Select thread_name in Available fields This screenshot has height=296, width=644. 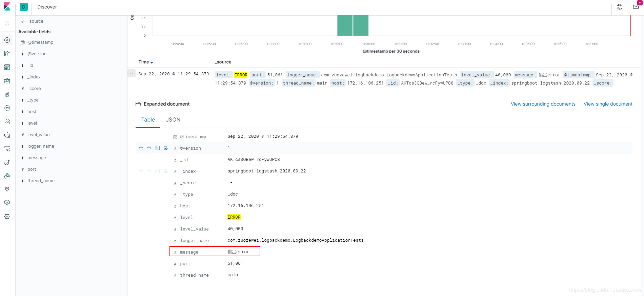[41, 181]
